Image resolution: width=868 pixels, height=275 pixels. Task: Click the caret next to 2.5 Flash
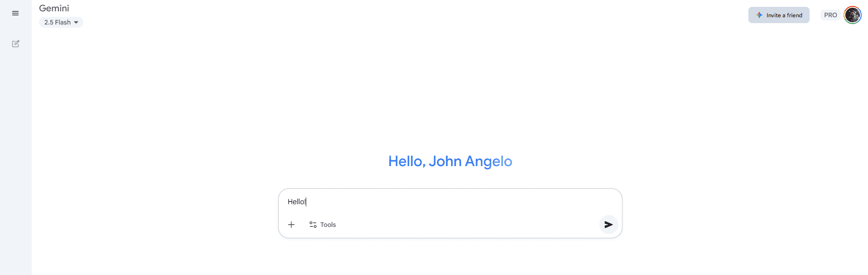(76, 22)
